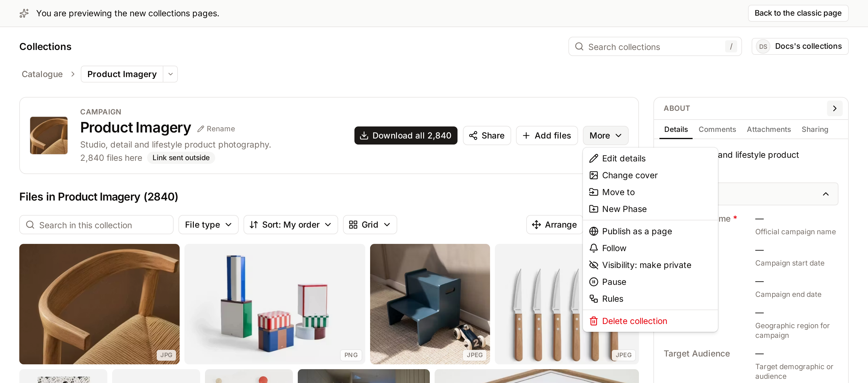This screenshot has width=868, height=383.
Task: Select the Details tab
Action: tap(676, 129)
